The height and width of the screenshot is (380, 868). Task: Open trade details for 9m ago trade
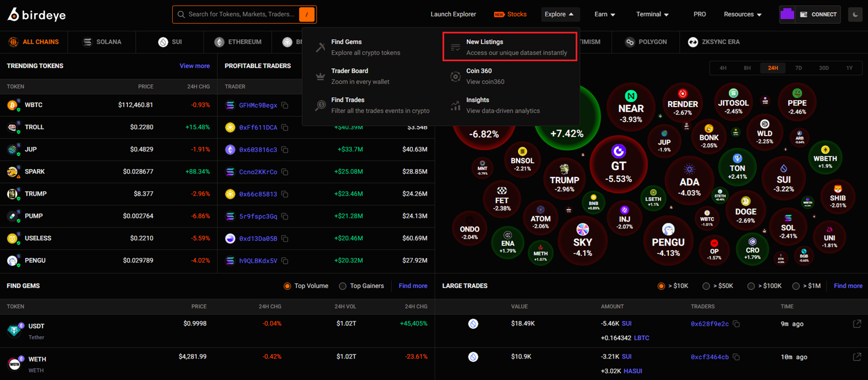pyautogui.click(x=857, y=324)
